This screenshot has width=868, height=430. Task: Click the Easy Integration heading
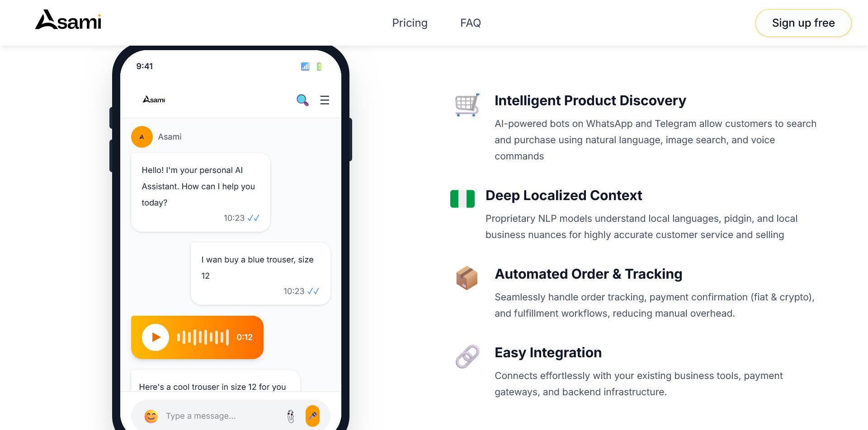548,353
